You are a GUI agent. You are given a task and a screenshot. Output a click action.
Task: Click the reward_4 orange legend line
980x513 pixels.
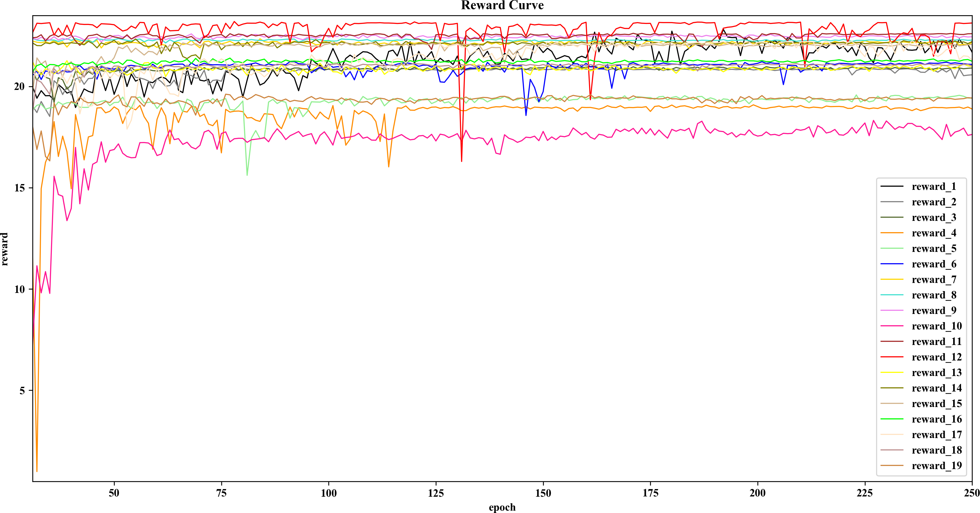(x=892, y=233)
